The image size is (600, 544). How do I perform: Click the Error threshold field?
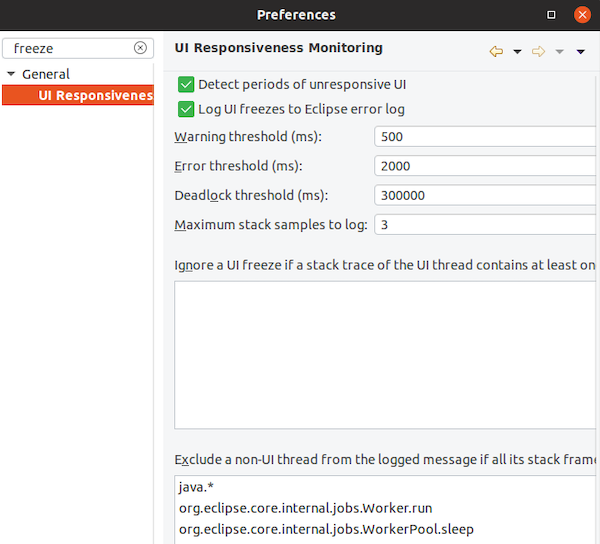pos(486,166)
